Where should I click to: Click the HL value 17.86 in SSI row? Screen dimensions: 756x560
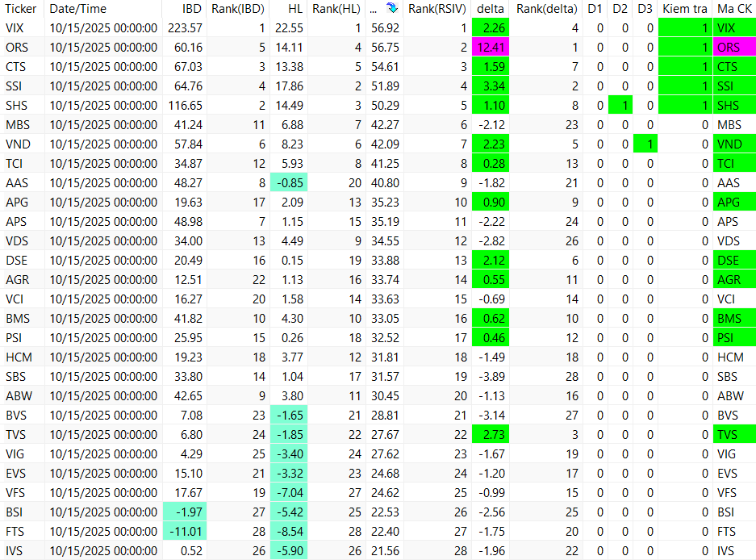(x=290, y=86)
